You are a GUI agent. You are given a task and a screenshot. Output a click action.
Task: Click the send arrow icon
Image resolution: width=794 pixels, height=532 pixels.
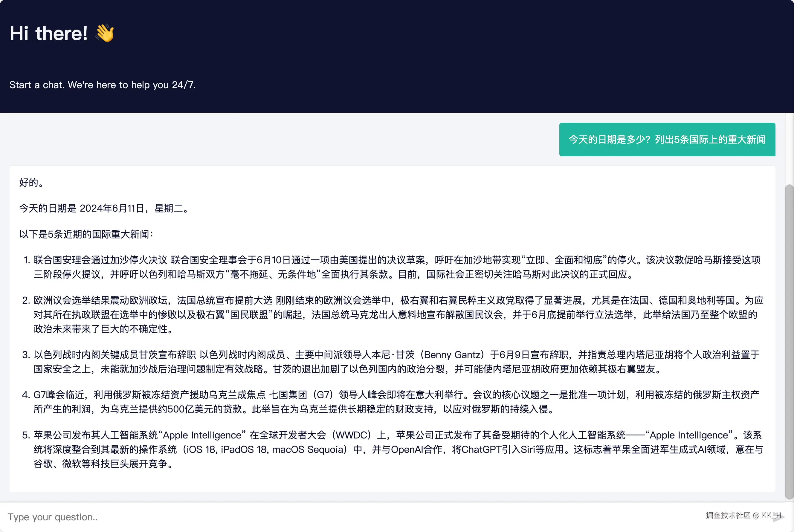(779, 517)
